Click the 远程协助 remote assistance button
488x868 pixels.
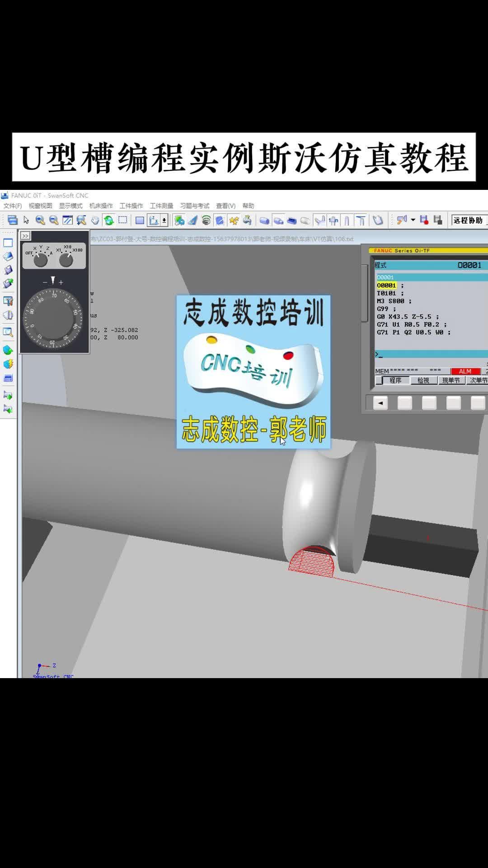pos(468,220)
